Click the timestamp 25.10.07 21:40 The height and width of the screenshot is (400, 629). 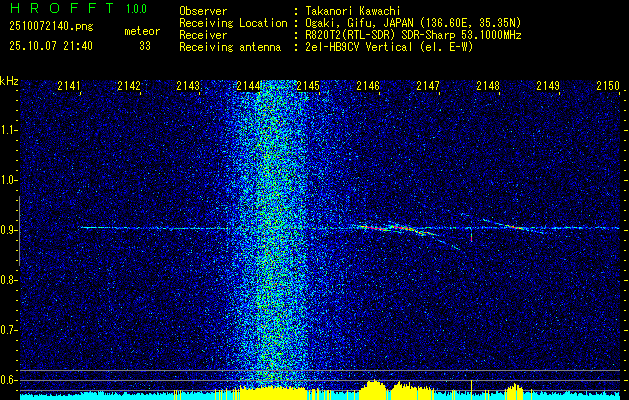51,46
